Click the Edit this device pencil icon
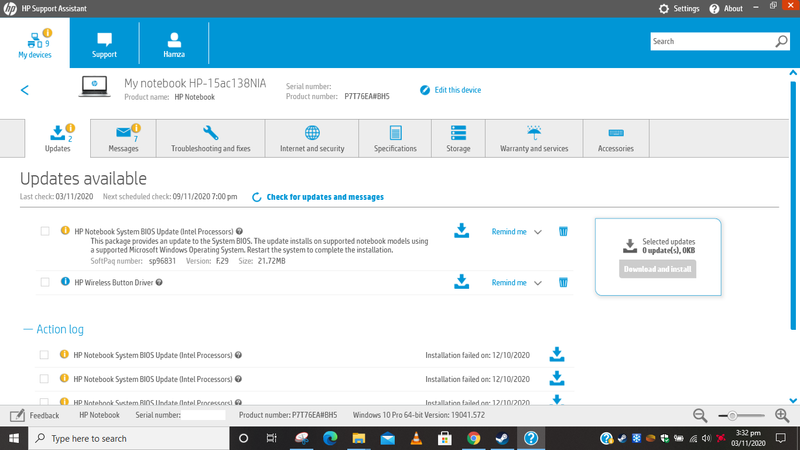 (424, 90)
